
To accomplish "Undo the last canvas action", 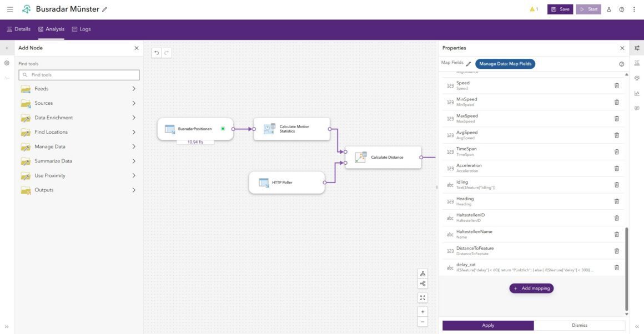I will (x=157, y=53).
